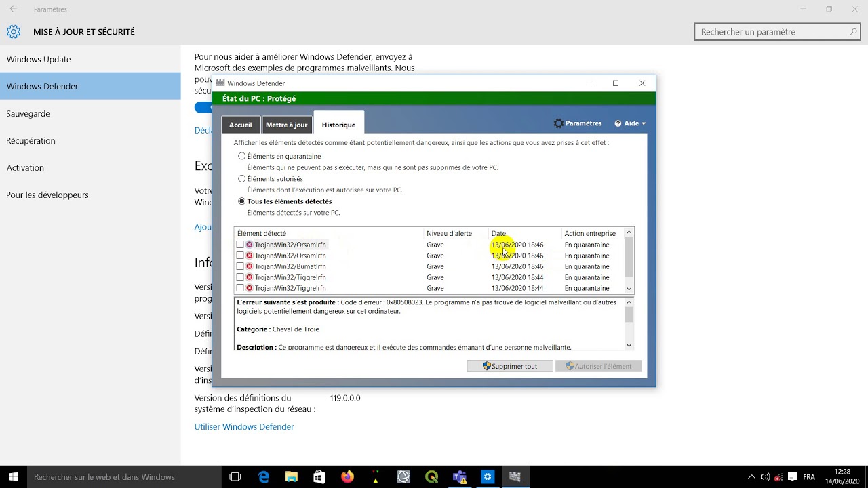This screenshot has width=868, height=488.
Task: Select Windows Defender in Settings sidebar
Action: click(90, 86)
